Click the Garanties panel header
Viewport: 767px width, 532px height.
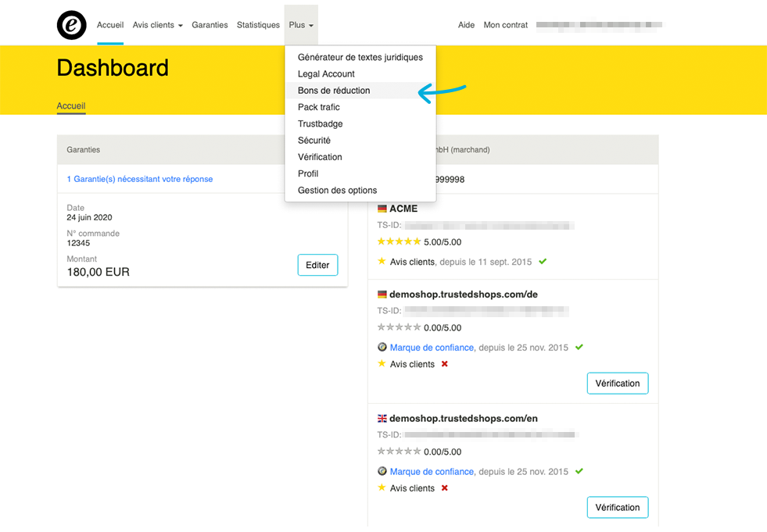pyautogui.click(x=170, y=150)
